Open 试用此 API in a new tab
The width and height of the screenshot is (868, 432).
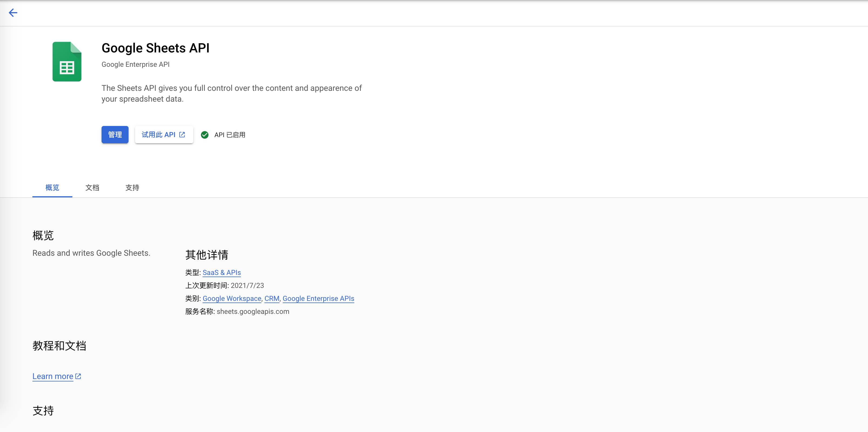pos(164,135)
